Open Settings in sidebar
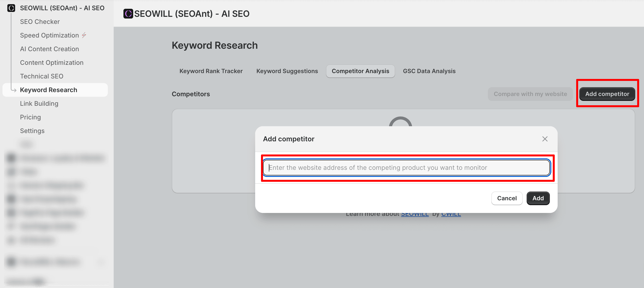 pos(32,131)
